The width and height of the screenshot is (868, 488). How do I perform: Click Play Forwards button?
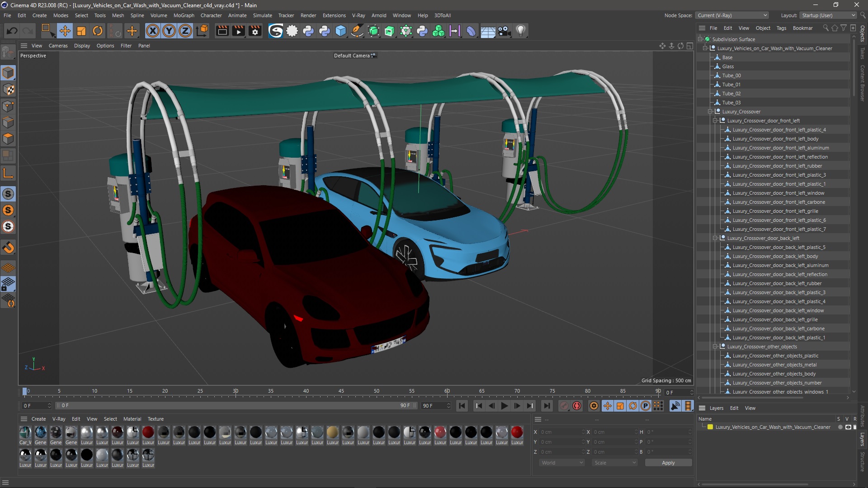(x=505, y=406)
